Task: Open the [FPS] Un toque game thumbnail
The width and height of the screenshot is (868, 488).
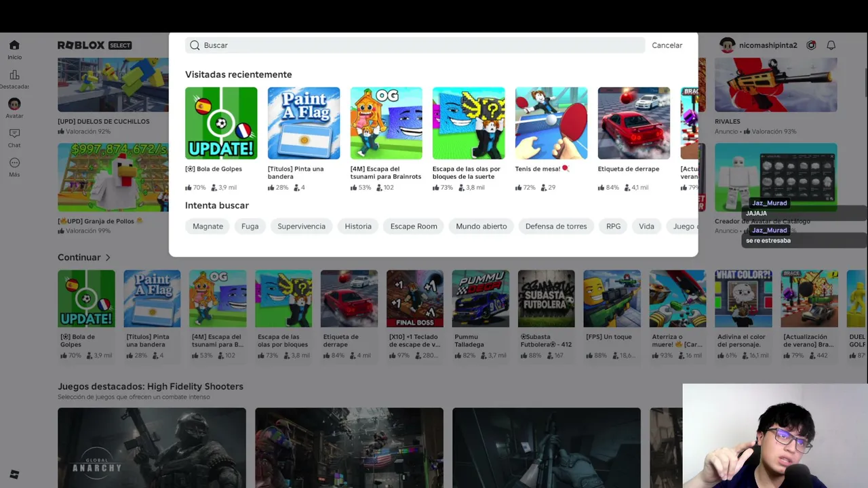Action: click(x=612, y=299)
